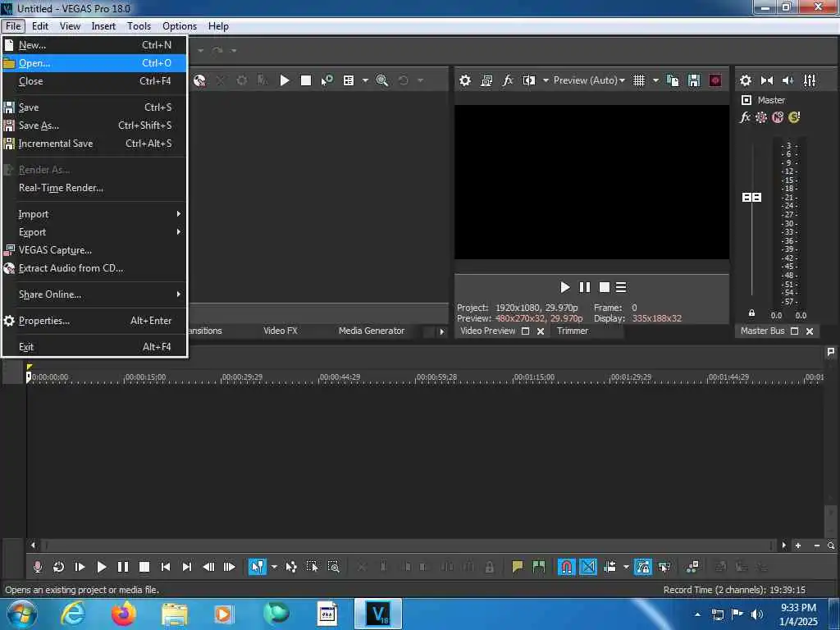
Task: Click the Master volume fader handle
Action: (751, 198)
